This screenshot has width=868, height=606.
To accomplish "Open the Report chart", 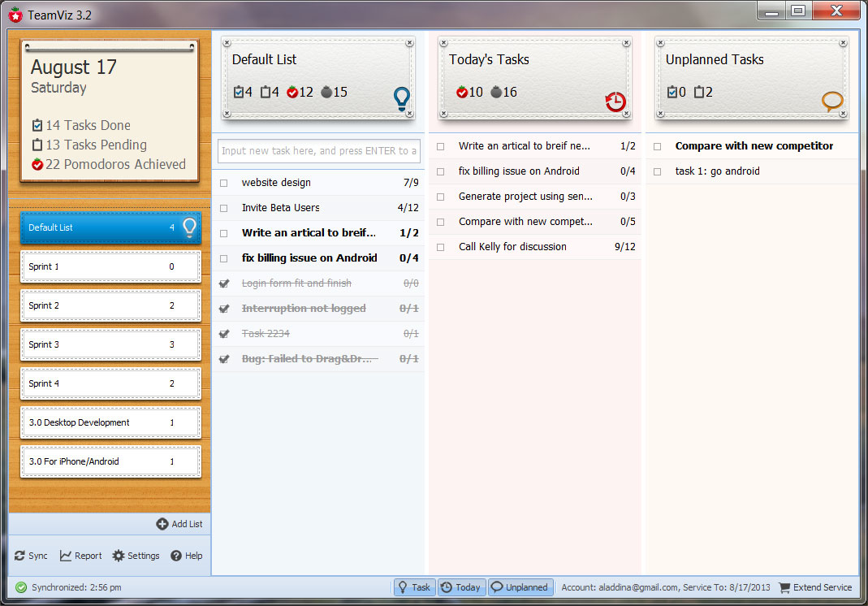I will click(x=66, y=556).
